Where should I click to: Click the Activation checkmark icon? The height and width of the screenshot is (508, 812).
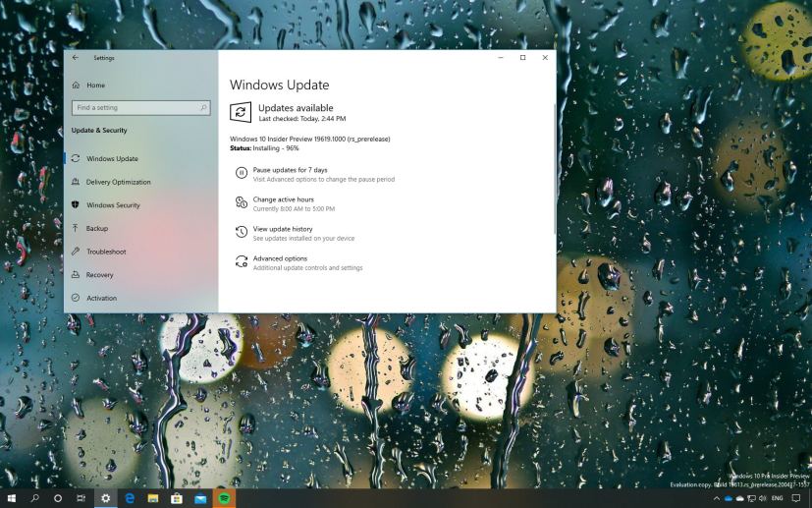(x=76, y=298)
